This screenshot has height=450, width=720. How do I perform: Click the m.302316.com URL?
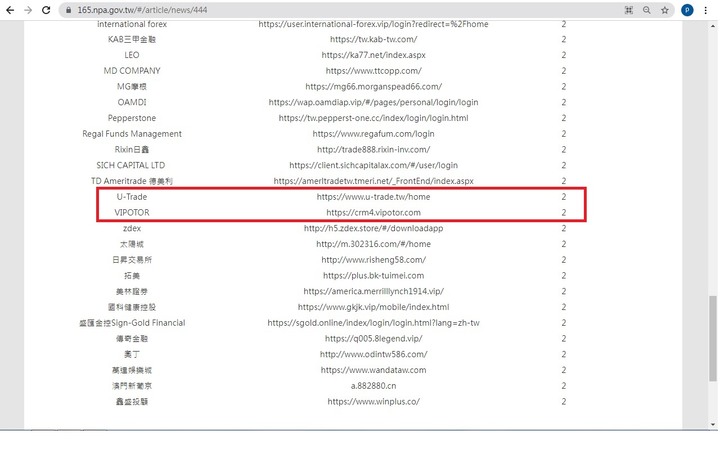tap(373, 244)
